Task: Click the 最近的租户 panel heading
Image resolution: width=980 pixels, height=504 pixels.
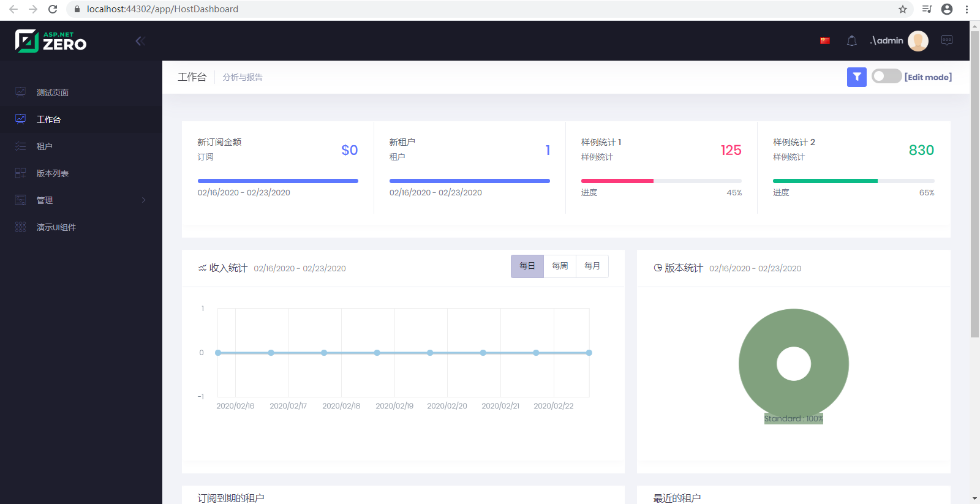Action: pos(677,498)
